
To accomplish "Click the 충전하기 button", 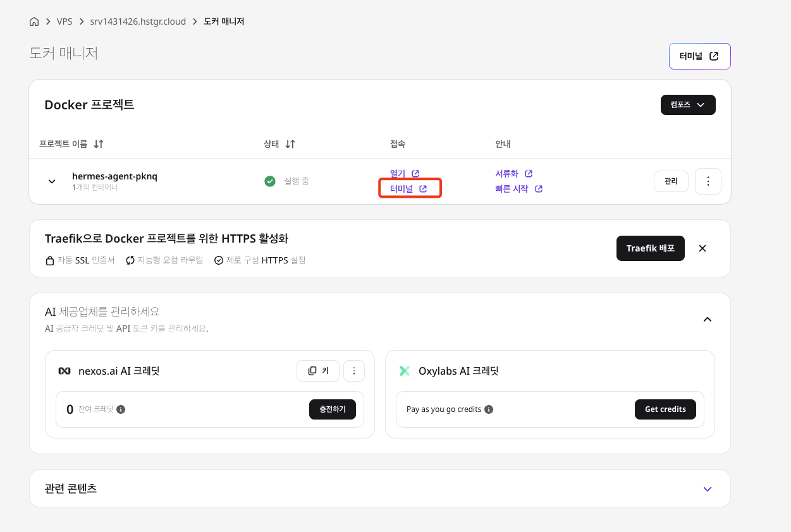I will [333, 409].
